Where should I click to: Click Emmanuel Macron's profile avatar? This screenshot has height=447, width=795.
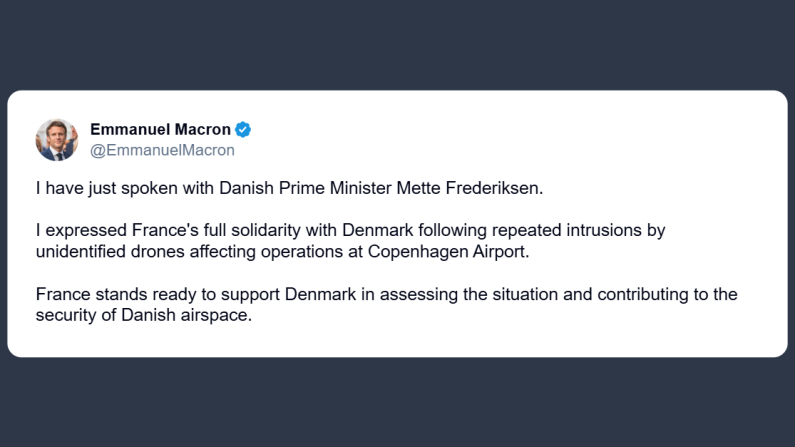[57, 139]
